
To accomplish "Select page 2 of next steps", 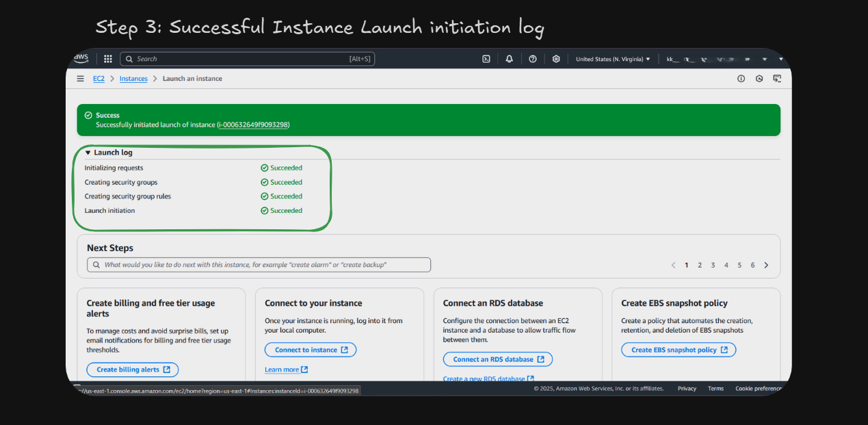I will pos(700,265).
